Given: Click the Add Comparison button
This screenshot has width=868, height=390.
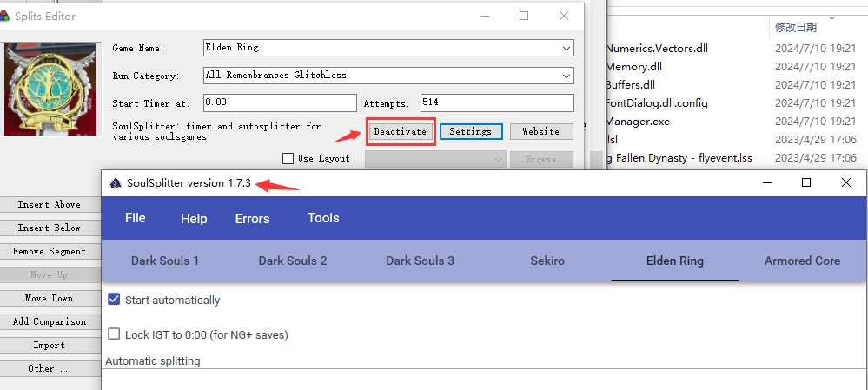Looking at the screenshot, I should pyautogui.click(x=50, y=322).
